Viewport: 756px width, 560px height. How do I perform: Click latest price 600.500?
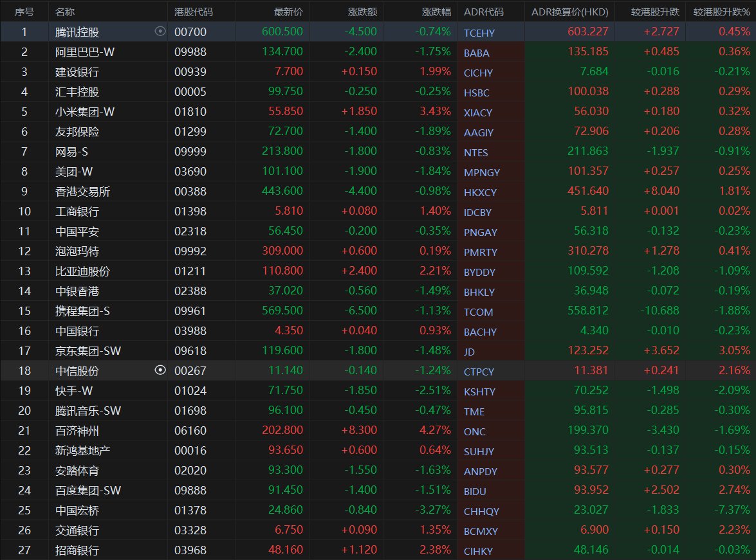coord(282,32)
